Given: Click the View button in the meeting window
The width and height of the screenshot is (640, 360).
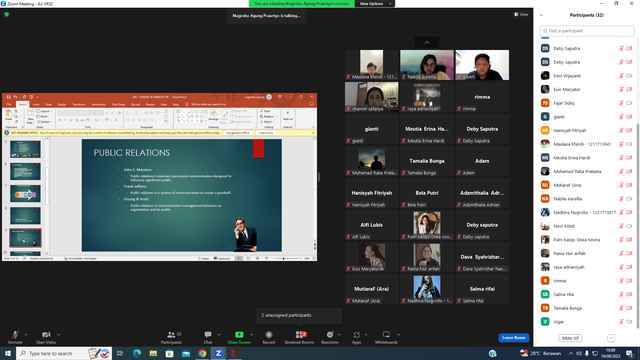Looking at the screenshot, I should pos(521,14).
